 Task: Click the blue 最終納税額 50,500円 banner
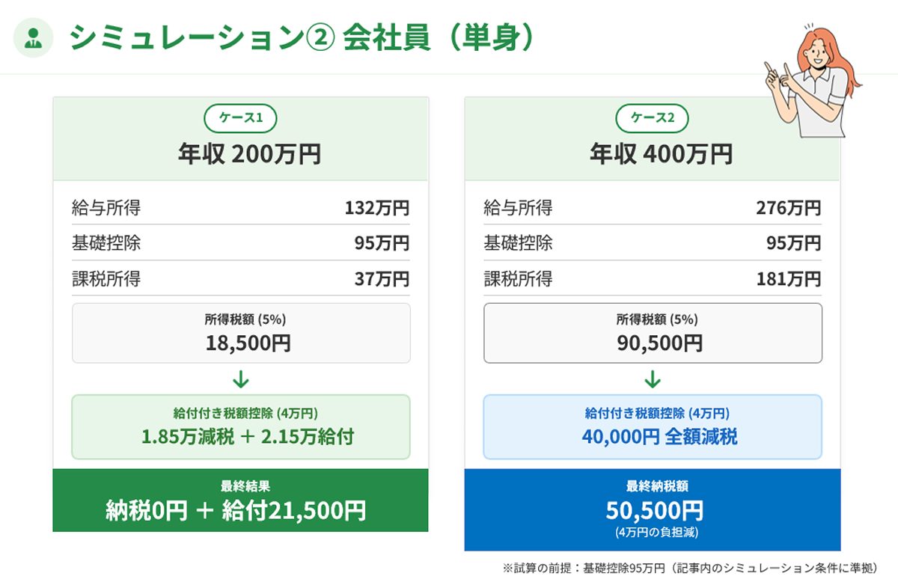tap(653, 509)
